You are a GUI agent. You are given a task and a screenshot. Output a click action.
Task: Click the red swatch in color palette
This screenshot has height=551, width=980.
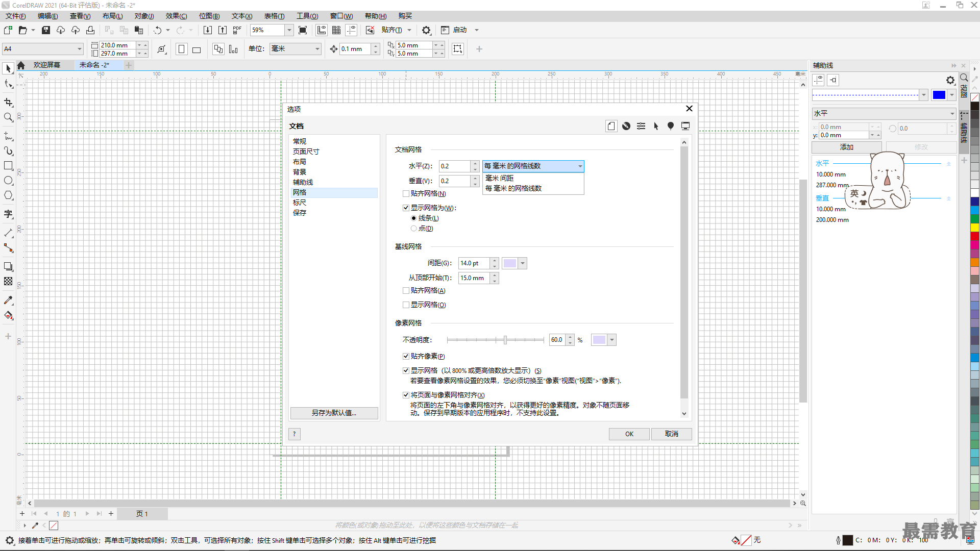click(x=975, y=237)
